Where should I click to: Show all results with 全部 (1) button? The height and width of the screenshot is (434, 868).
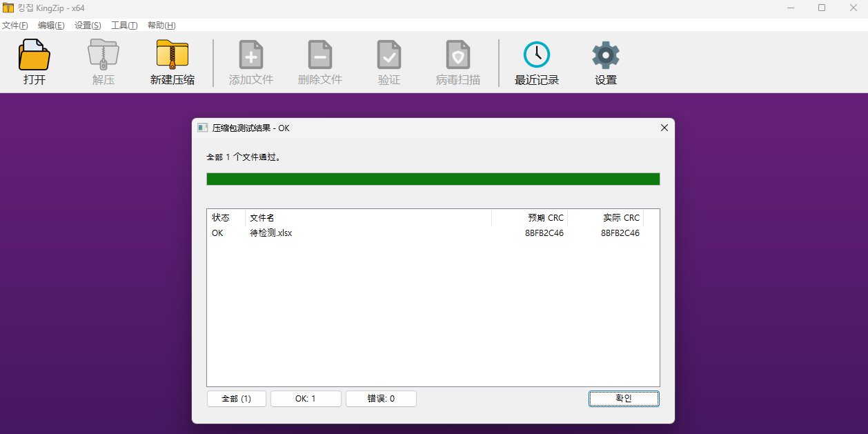click(237, 399)
